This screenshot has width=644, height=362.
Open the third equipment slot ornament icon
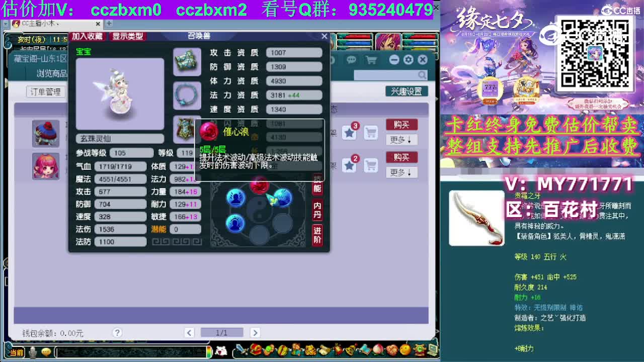185,129
